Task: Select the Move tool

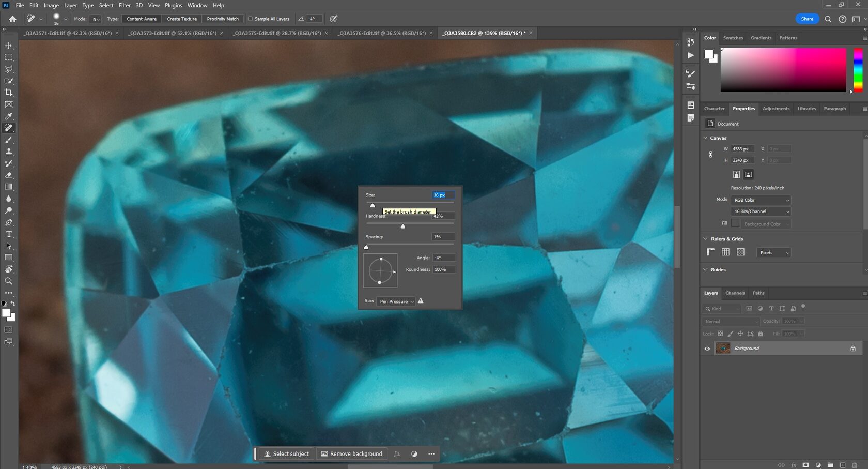Action: (x=8, y=45)
